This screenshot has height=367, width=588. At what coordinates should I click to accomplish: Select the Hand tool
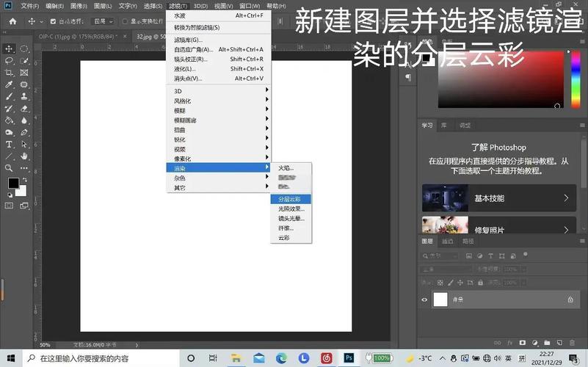[x=24, y=156]
